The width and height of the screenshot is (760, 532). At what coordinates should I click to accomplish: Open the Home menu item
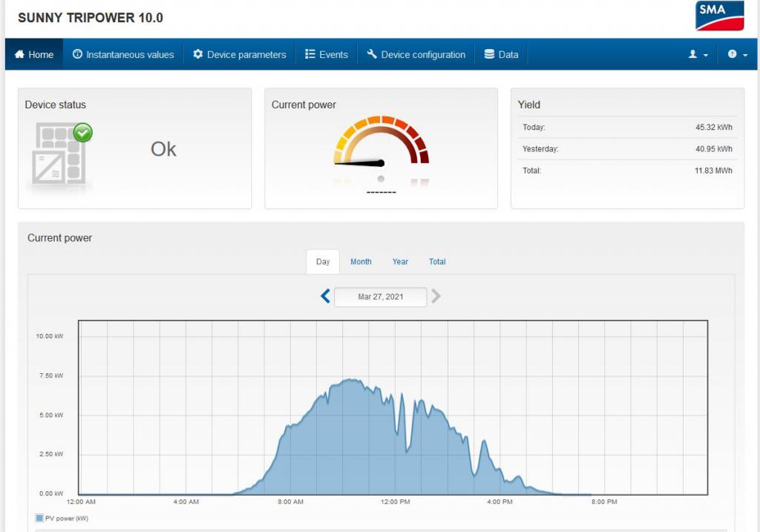coord(34,54)
